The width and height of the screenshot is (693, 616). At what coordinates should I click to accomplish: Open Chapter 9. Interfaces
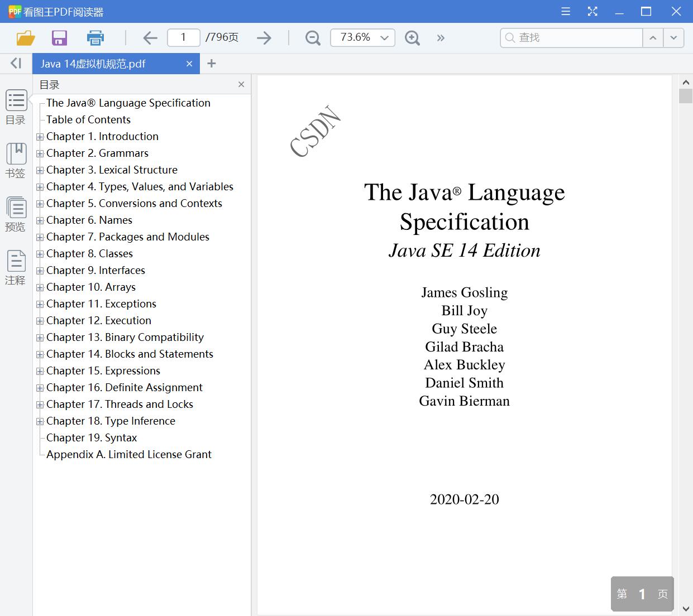coord(95,270)
